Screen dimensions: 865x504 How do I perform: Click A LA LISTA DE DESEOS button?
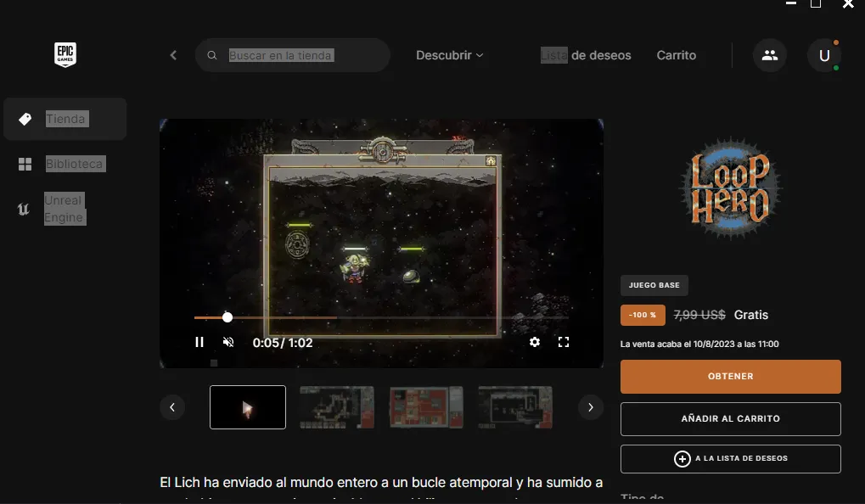tap(730, 459)
